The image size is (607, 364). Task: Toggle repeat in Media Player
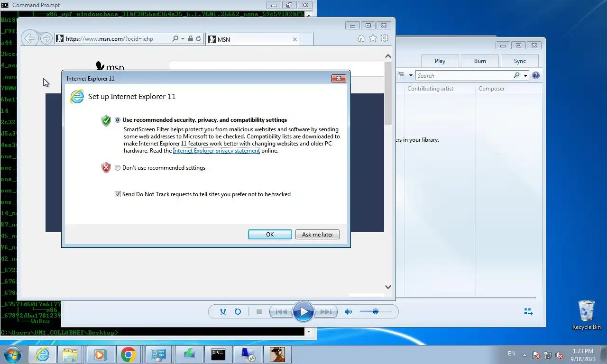pos(238,311)
